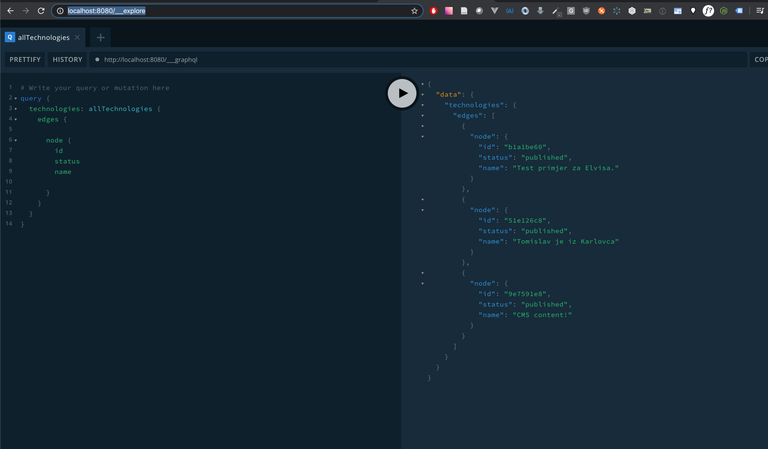The width and height of the screenshot is (768, 449).
Task: Fold the technologies field on line 3
Action: 16,109
